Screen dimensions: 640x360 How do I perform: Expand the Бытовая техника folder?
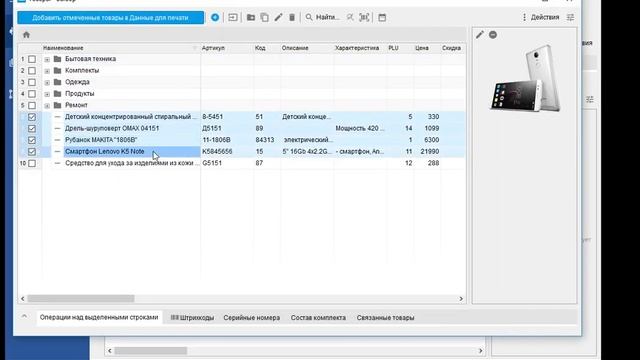47,60
